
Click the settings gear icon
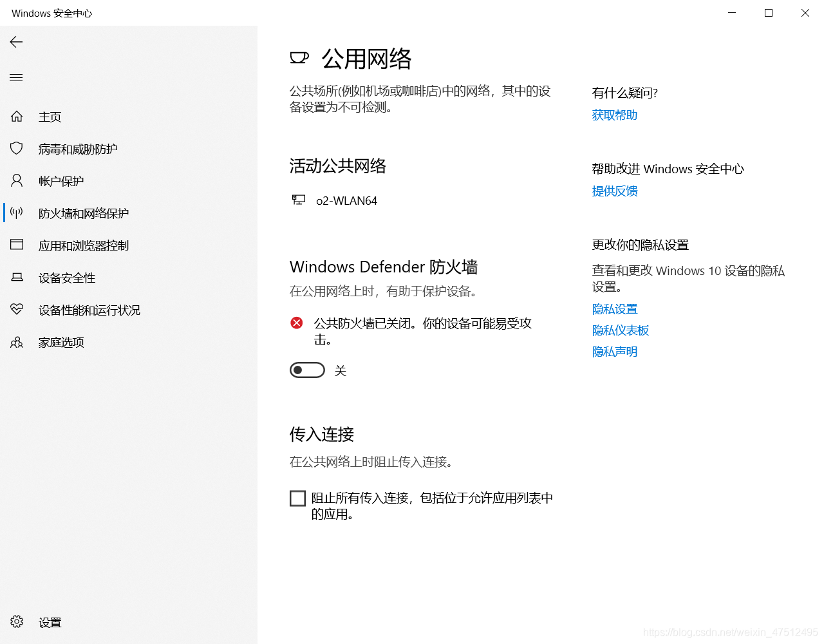click(17, 621)
